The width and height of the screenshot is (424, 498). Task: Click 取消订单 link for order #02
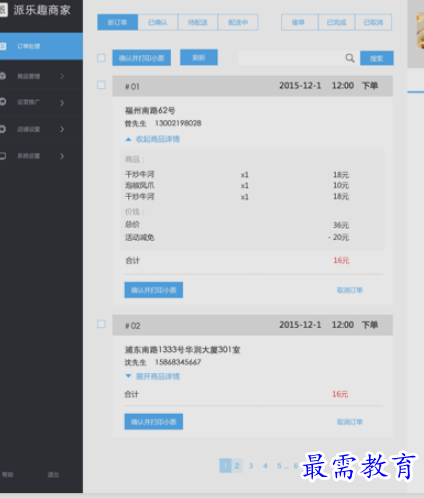[350, 422]
